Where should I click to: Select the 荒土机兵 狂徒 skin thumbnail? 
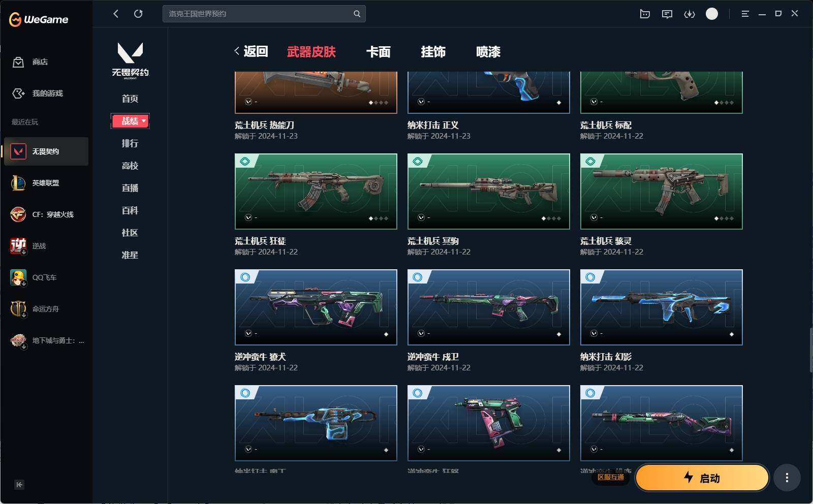point(316,192)
